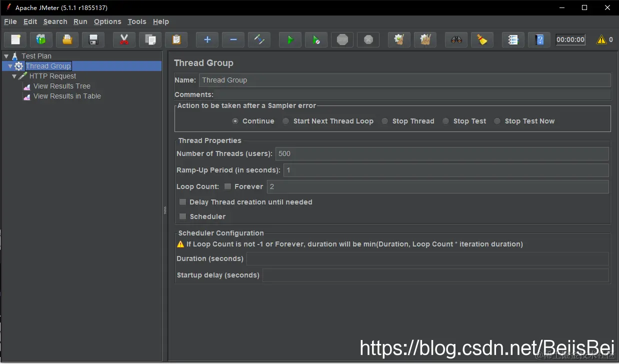Image resolution: width=619 pixels, height=364 pixels.
Task: Click the Reset Search brush icon
Action: [482, 39]
